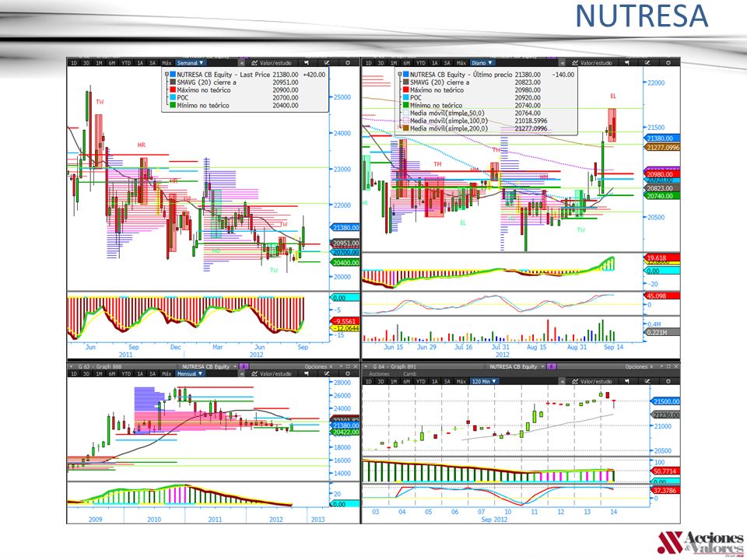This screenshot has width=747, height=560.
Task: Open Opciones menu in Graph 891 window
Action: 639,366
